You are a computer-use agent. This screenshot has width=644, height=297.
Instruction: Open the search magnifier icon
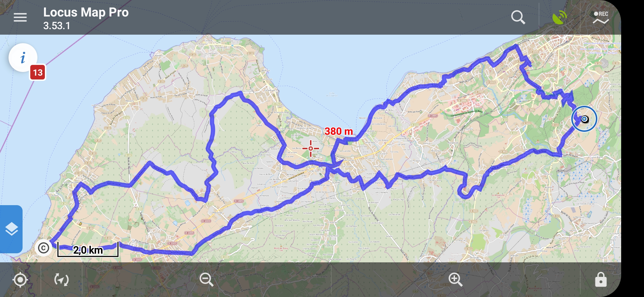point(518,17)
